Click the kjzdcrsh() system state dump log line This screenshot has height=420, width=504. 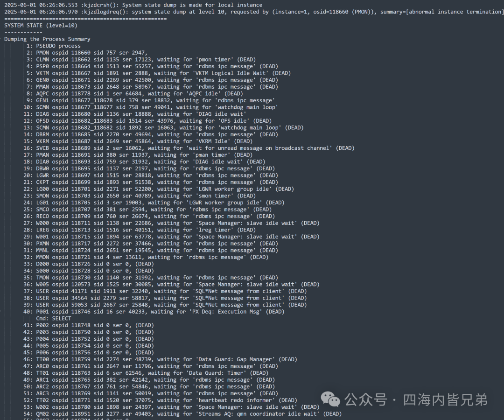[133, 5]
